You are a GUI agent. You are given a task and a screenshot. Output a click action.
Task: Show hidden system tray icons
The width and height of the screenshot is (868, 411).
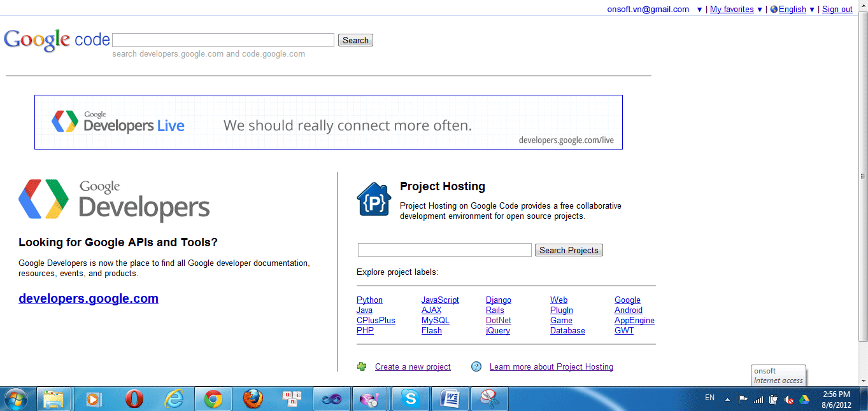click(x=727, y=400)
